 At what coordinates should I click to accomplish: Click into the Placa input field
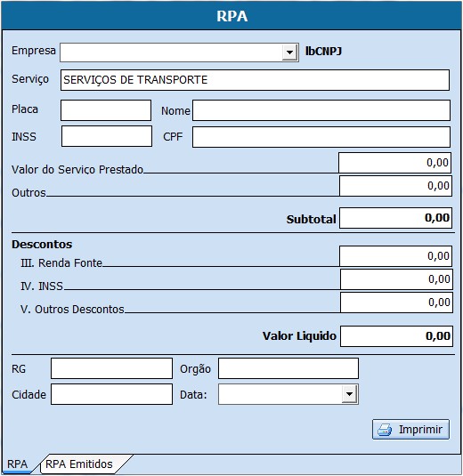106,110
